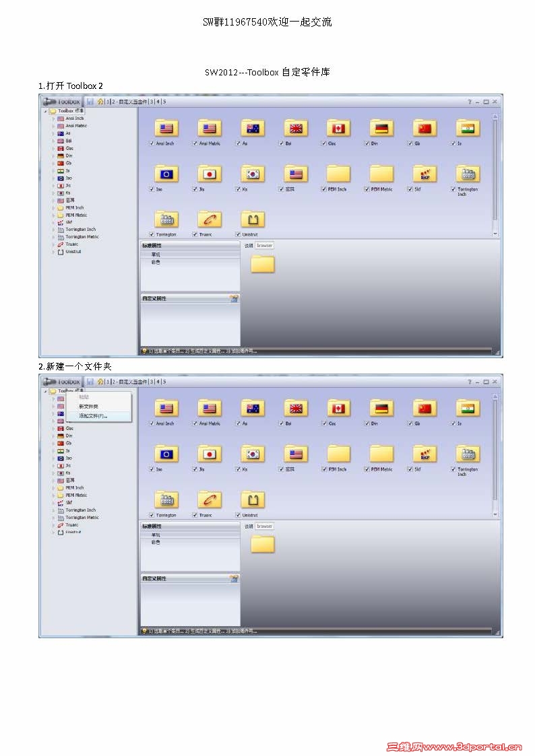Toggle the Jis checkbox in step 2 window
Image resolution: width=535 pixels, height=756 pixels.
tap(195, 469)
